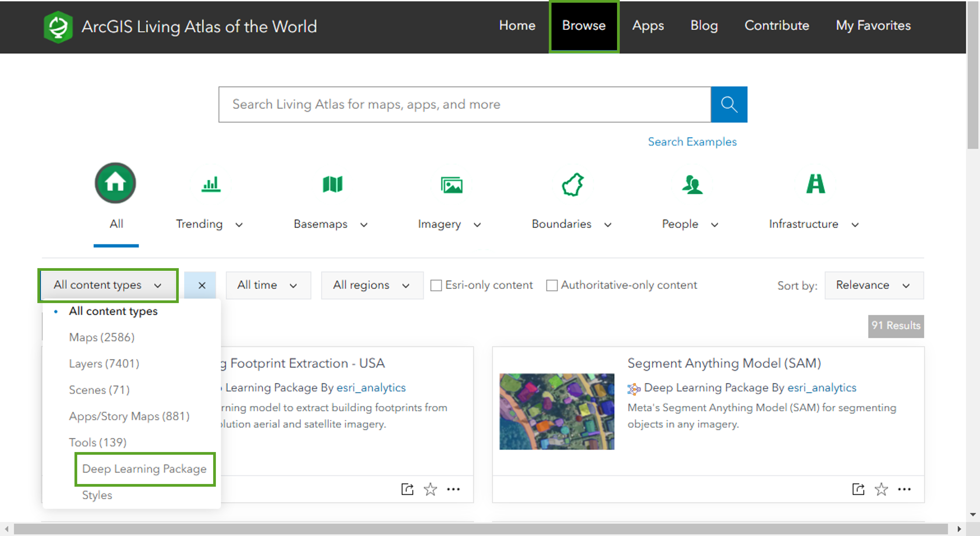Check Authoritative-only content box
Viewport: 980px width, 536px height.
point(552,285)
